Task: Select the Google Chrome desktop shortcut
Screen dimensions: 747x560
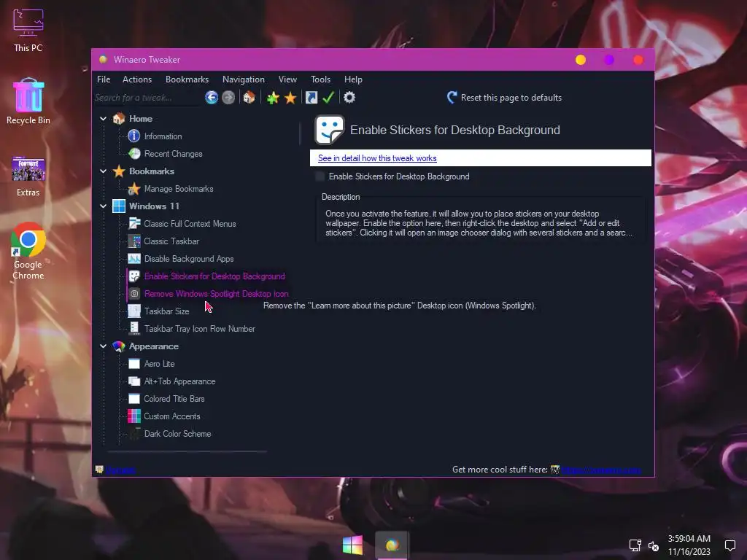Action: [28, 251]
